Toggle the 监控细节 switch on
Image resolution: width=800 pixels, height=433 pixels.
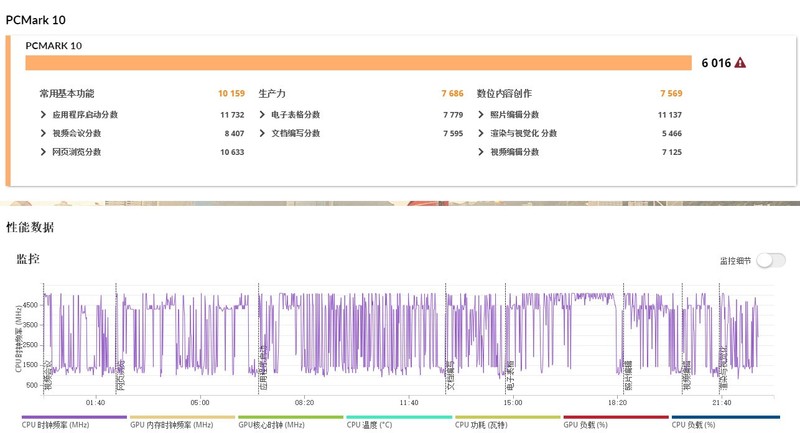point(770,261)
